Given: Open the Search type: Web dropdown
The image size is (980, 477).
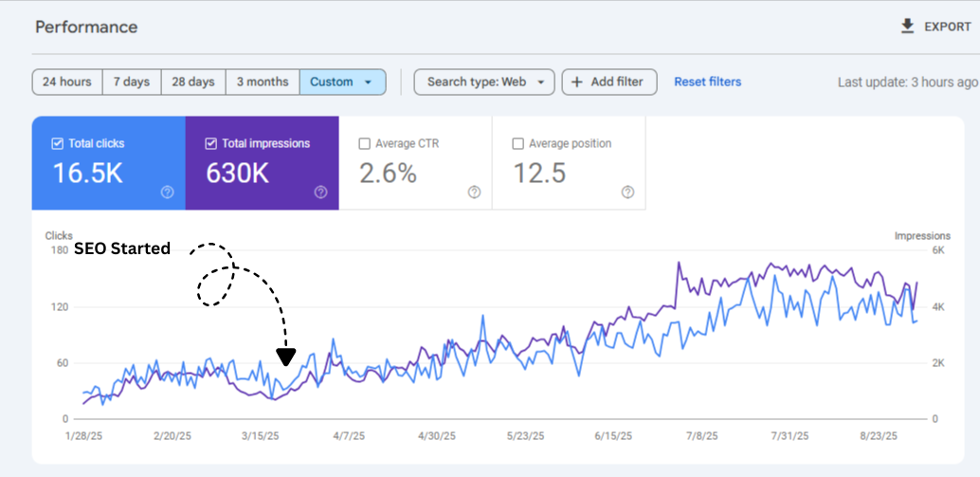Looking at the screenshot, I should point(484,83).
